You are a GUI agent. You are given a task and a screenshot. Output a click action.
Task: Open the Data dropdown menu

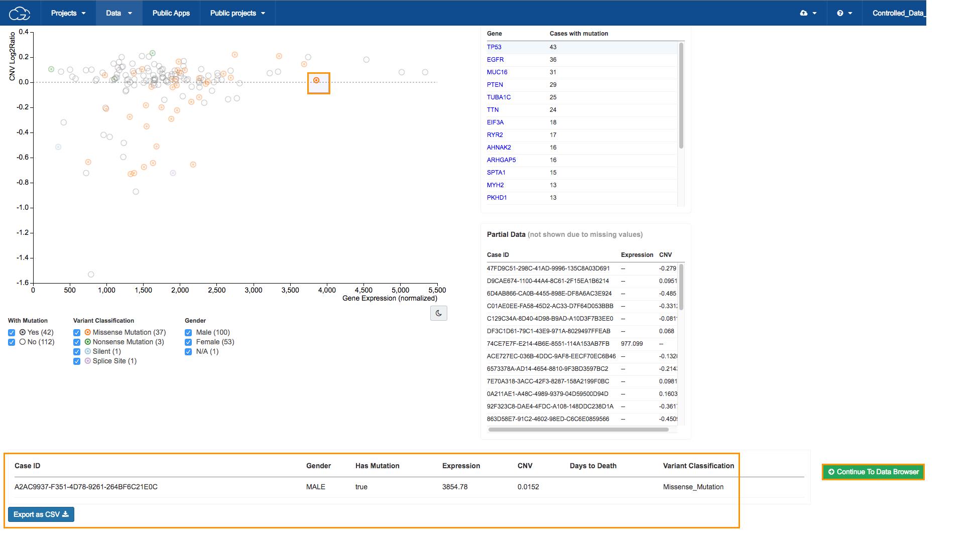pyautogui.click(x=119, y=13)
